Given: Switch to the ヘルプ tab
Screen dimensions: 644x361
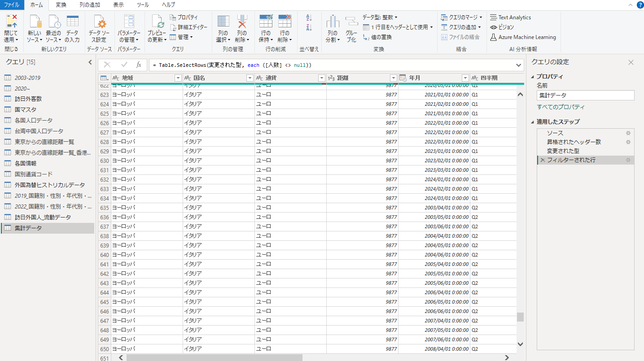Looking at the screenshot, I should coord(168,5).
